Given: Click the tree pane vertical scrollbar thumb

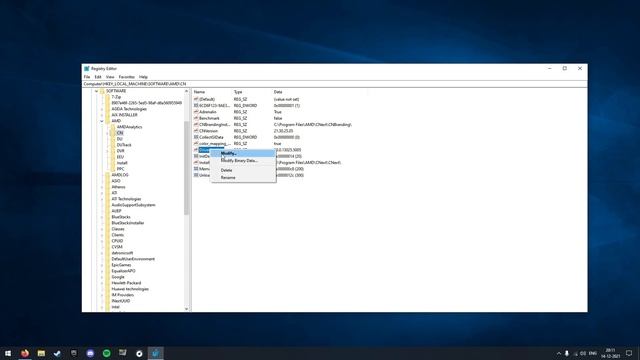Looking at the screenshot, I should [x=187, y=167].
